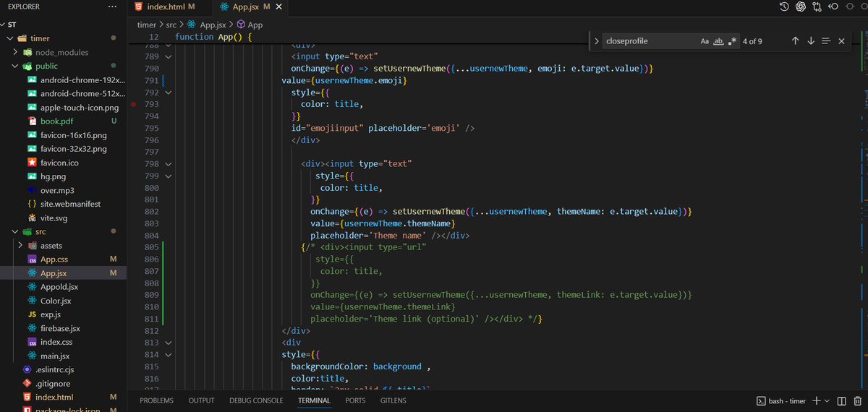
Task: Select the TERMINAL panel tab
Action: tap(314, 400)
